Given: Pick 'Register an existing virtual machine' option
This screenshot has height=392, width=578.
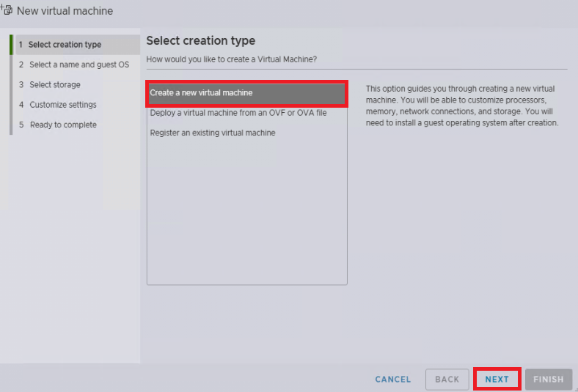Looking at the screenshot, I should point(212,133).
